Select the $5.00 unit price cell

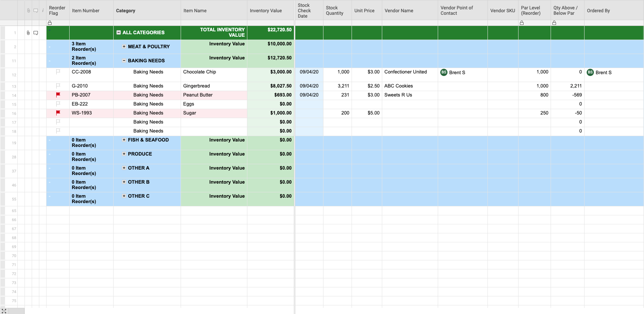pos(367,113)
